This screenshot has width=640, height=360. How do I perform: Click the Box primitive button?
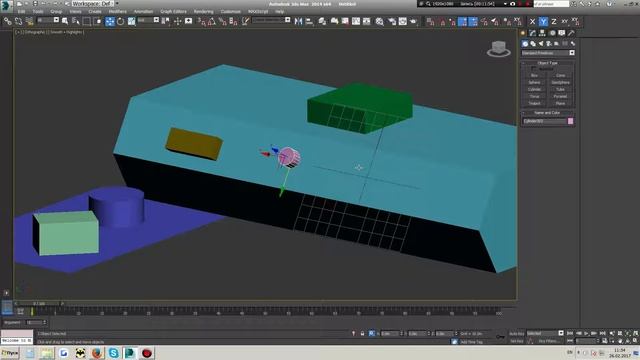pyautogui.click(x=534, y=76)
